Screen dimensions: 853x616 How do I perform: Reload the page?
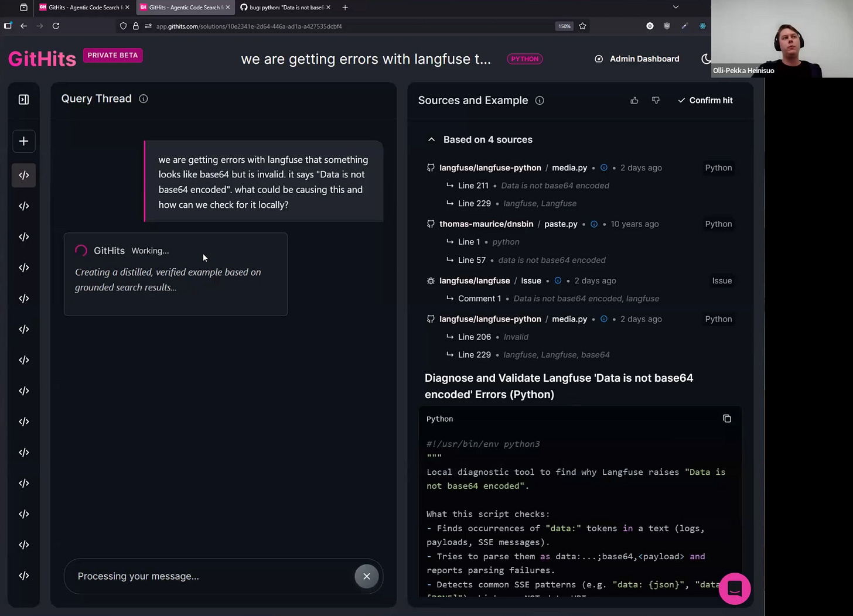(x=56, y=26)
